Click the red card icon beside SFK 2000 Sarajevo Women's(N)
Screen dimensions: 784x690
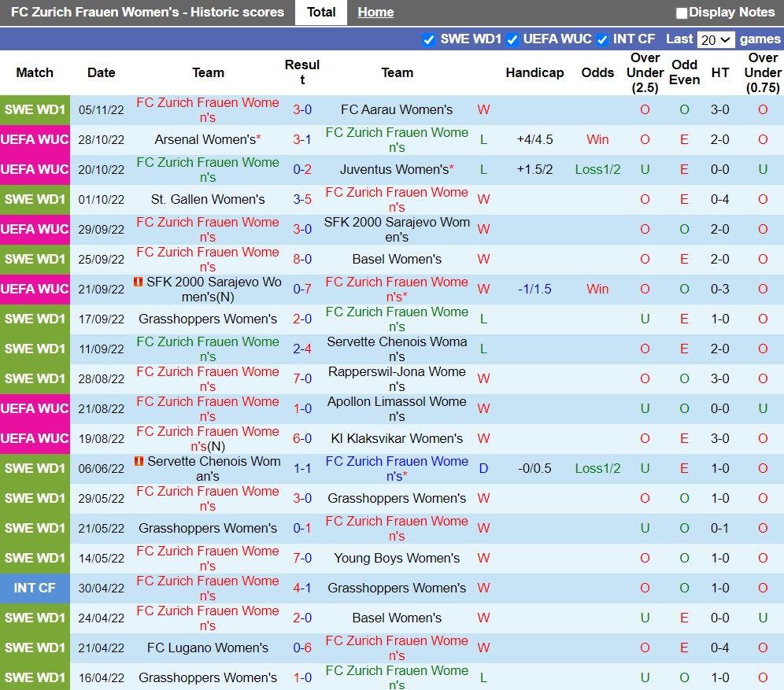[x=139, y=282]
